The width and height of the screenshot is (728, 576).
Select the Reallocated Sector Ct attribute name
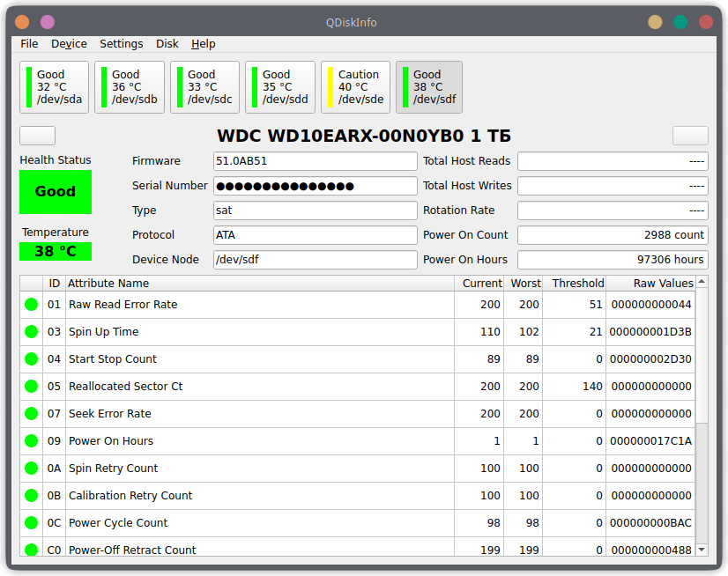point(126,386)
